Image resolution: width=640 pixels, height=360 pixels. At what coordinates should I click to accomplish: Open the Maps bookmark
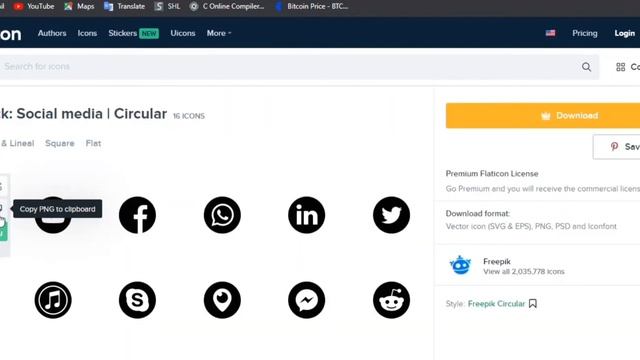click(80, 6)
